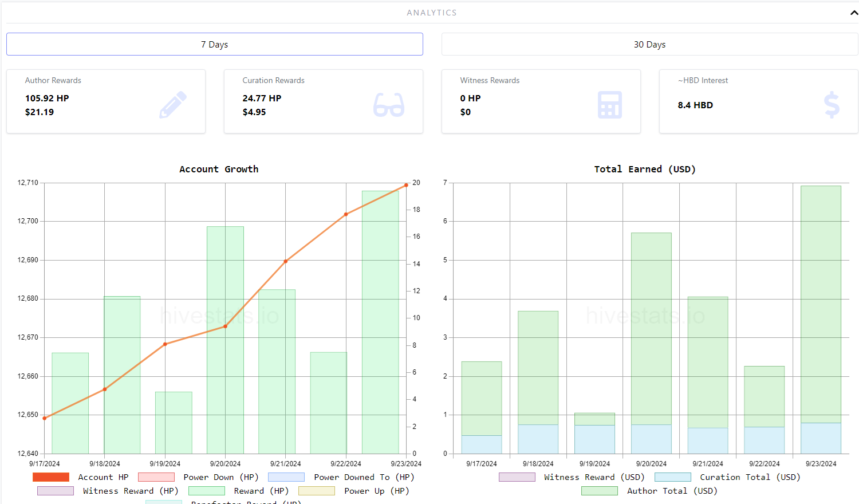The width and height of the screenshot is (859, 504).
Task: Click the 8.4 HBD interest value
Action: click(x=695, y=105)
